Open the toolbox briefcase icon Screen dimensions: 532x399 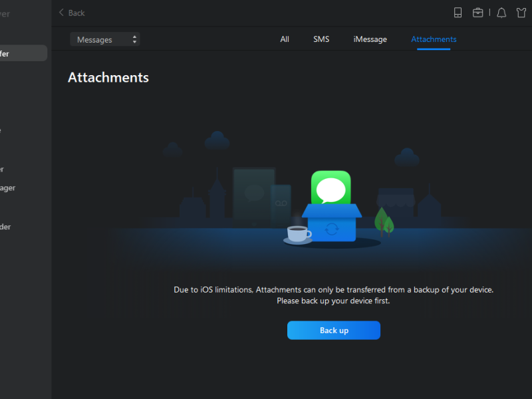477,13
